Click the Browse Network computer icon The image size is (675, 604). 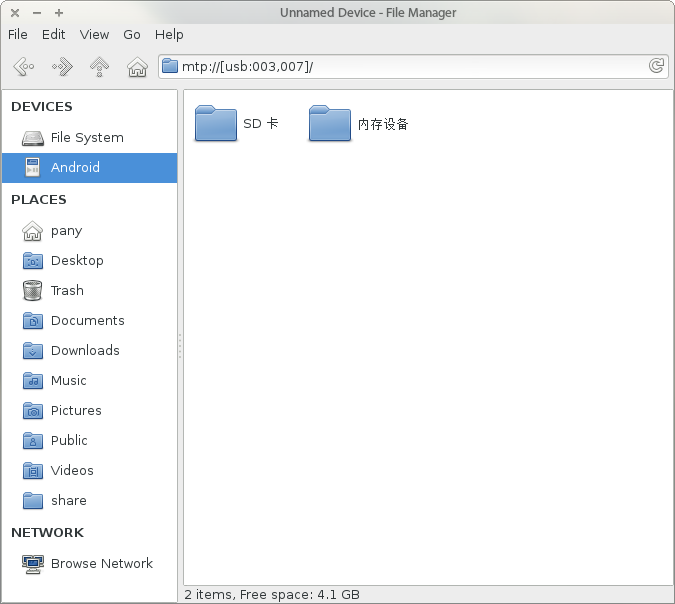pyautogui.click(x=33, y=564)
